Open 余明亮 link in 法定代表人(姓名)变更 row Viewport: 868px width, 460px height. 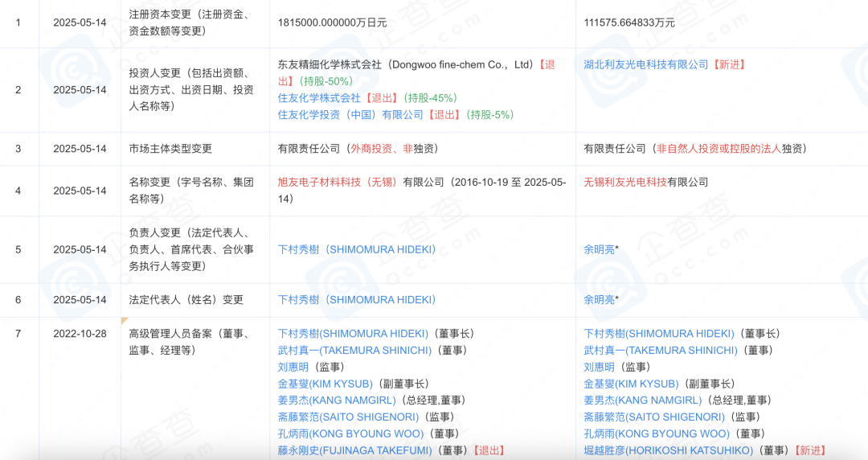pyautogui.click(x=599, y=300)
